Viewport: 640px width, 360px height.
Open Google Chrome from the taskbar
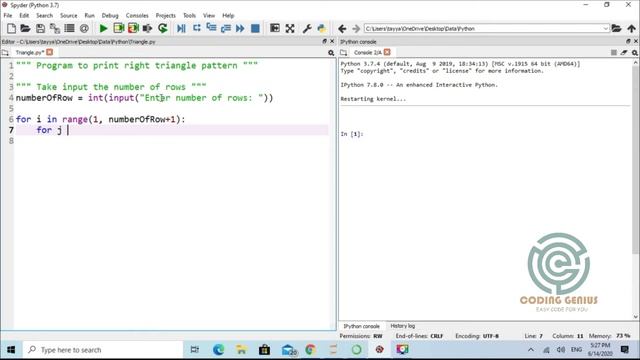click(x=310, y=350)
